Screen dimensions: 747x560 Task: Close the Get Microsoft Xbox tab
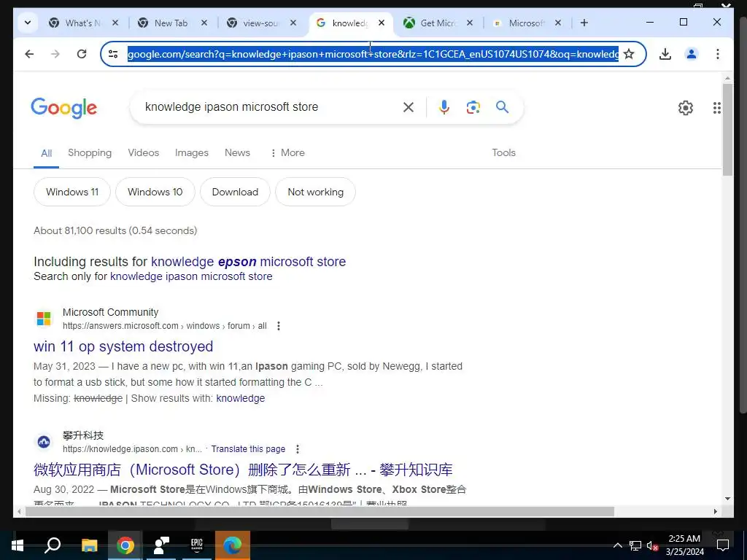tap(470, 23)
